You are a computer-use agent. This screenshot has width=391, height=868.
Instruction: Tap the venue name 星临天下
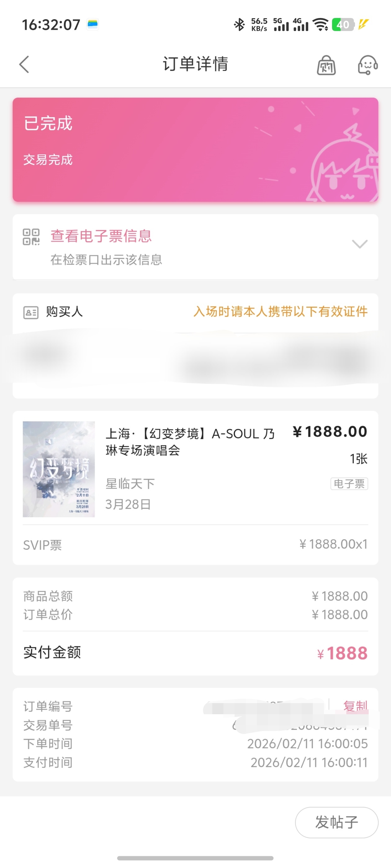[x=130, y=484]
